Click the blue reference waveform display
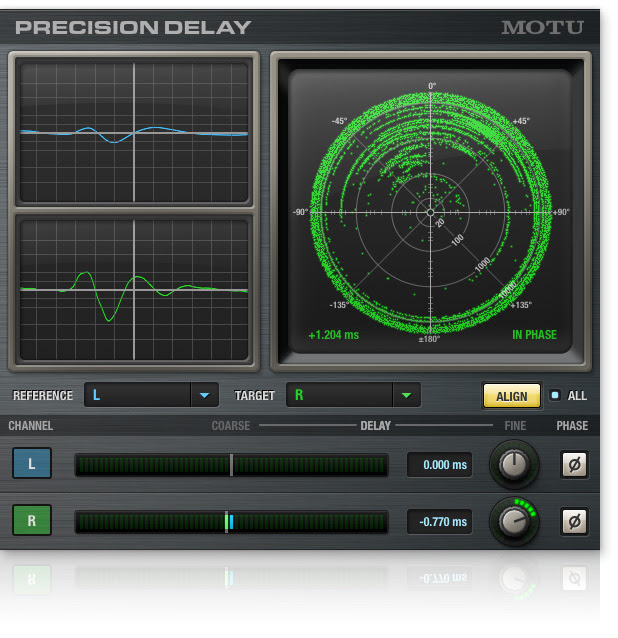The height and width of the screenshot is (638, 618). [134, 132]
